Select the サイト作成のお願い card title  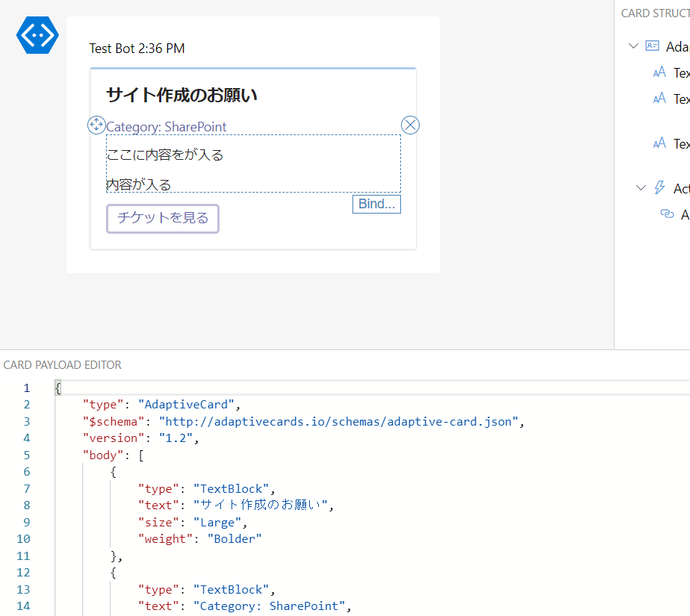click(x=181, y=95)
